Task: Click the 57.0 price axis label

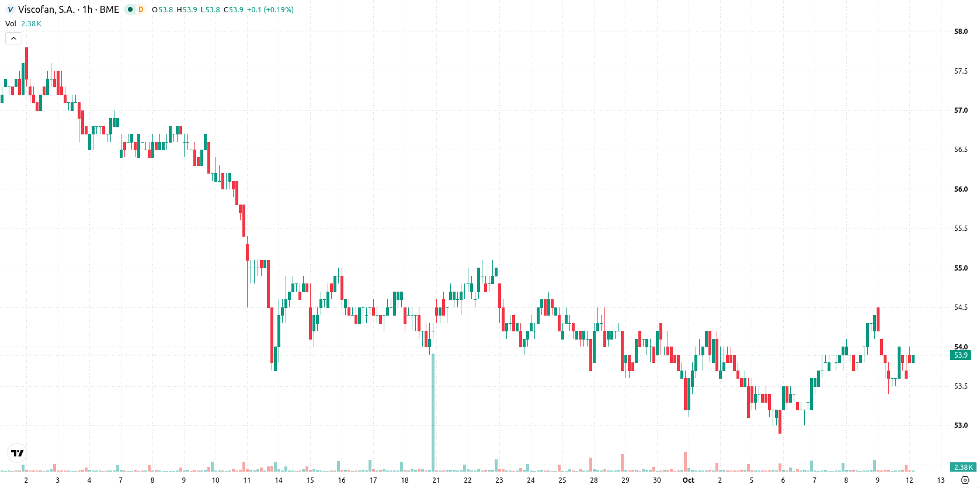Action: point(961,110)
